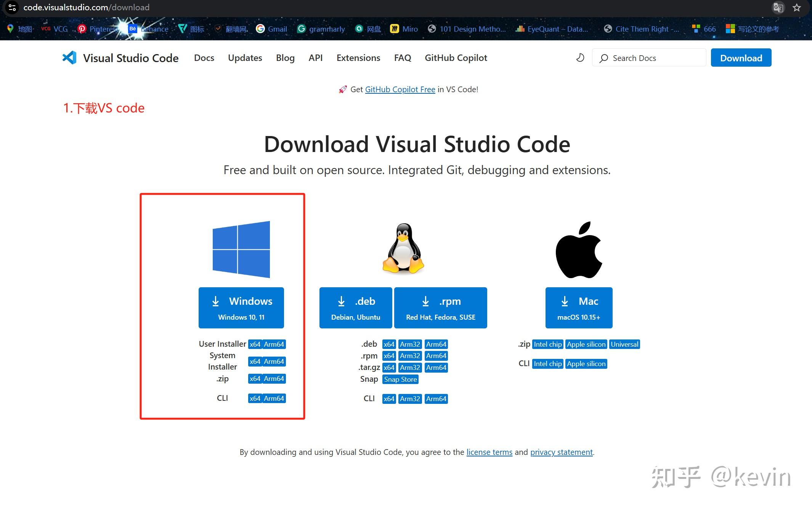812x509 pixels.
Task: Click the site info icon beside the URL
Action: [x=12, y=8]
